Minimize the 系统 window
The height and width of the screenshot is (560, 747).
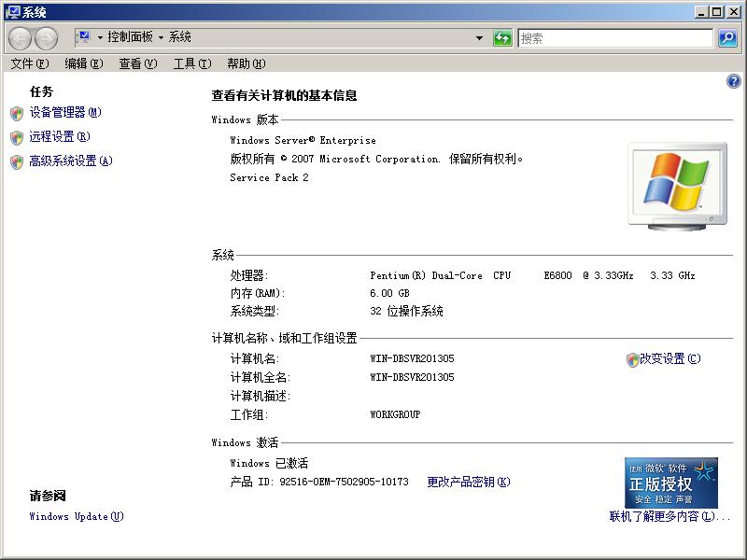click(x=700, y=12)
